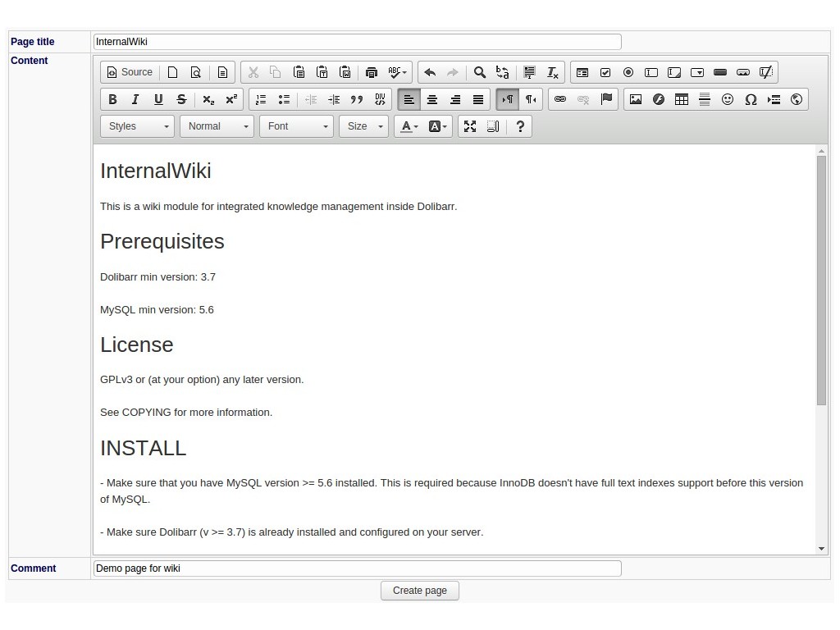Open the Styles dropdown
The image size is (840, 630).
(x=137, y=126)
